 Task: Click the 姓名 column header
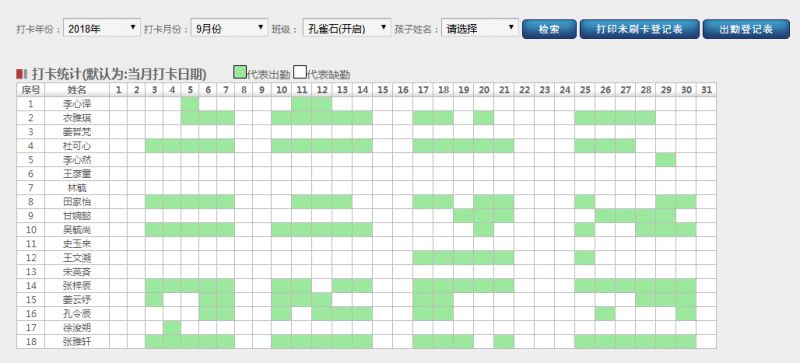tap(77, 90)
